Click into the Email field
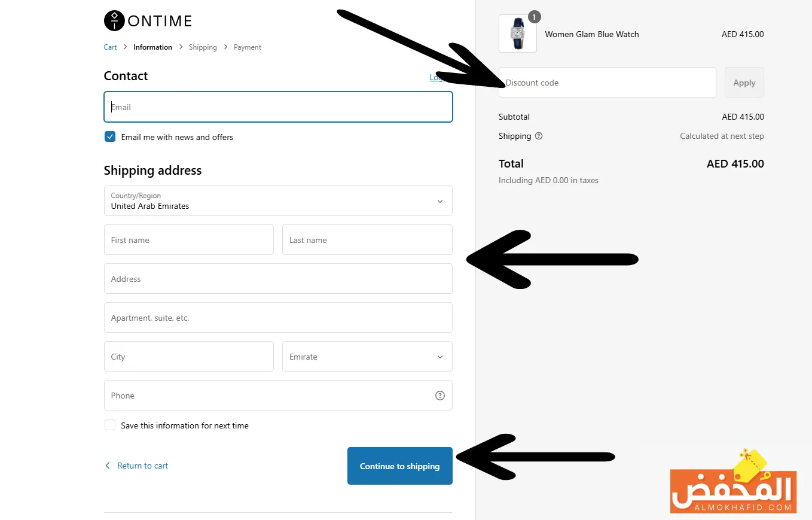812x520 pixels. click(278, 107)
